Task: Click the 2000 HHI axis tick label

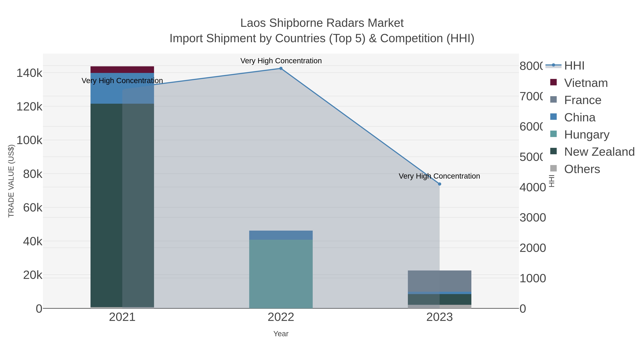Action: click(533, 248)
